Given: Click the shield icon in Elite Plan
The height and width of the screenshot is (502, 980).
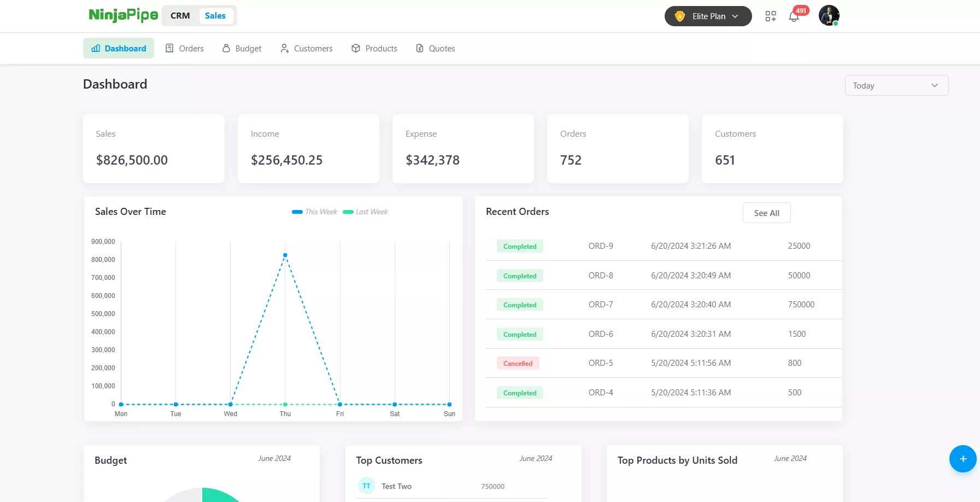Looking at the screenshot, I should pos(680,16).
